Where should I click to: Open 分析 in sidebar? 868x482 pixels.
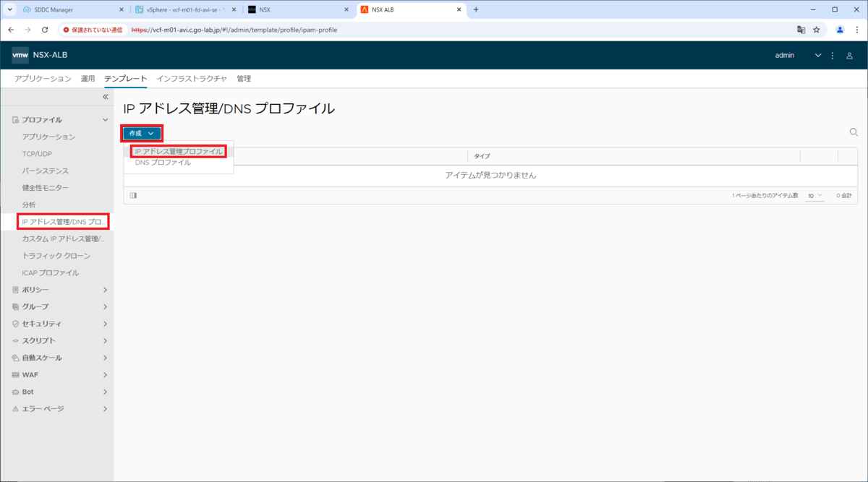28,205
